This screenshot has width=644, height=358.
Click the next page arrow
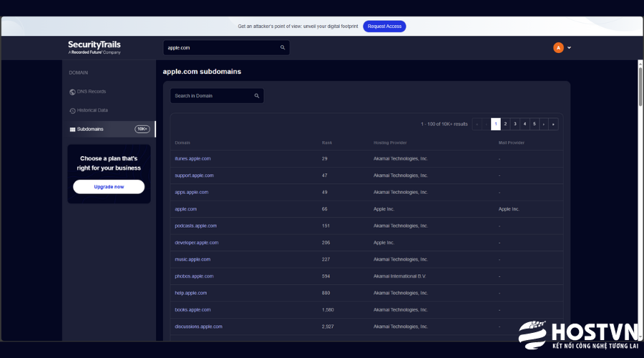tap(544, 124)
